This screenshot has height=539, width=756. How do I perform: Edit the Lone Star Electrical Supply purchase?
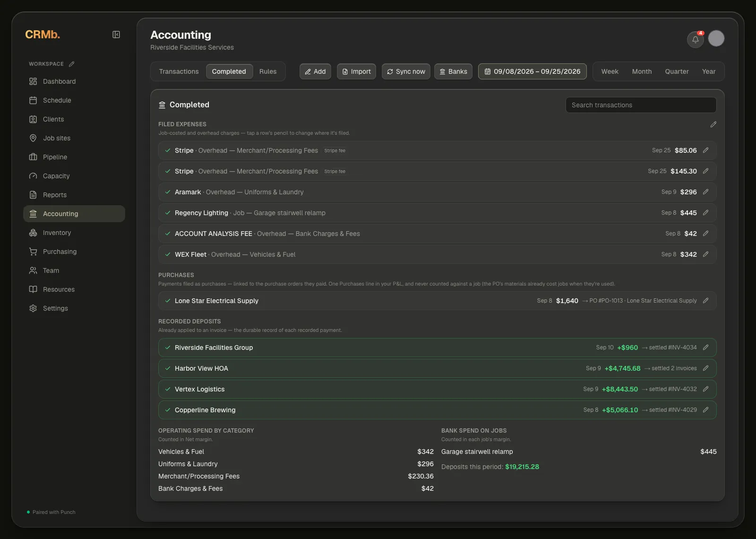(x=705, y=301)
